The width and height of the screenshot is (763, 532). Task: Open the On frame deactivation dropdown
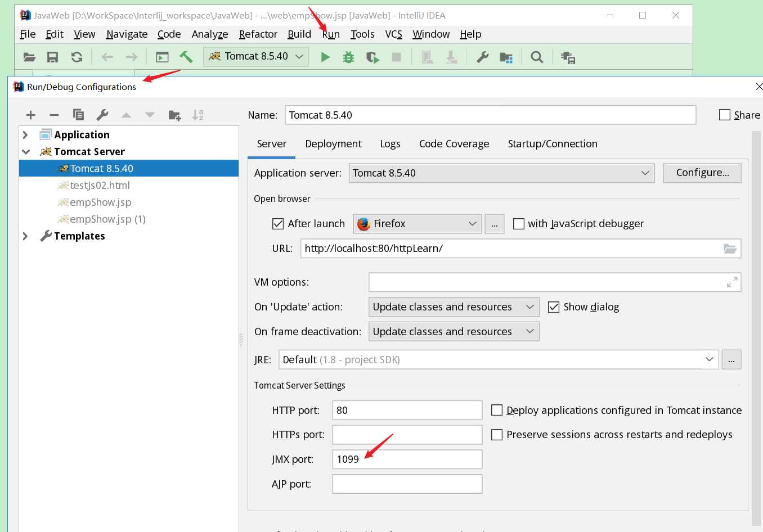click(454, 332)
